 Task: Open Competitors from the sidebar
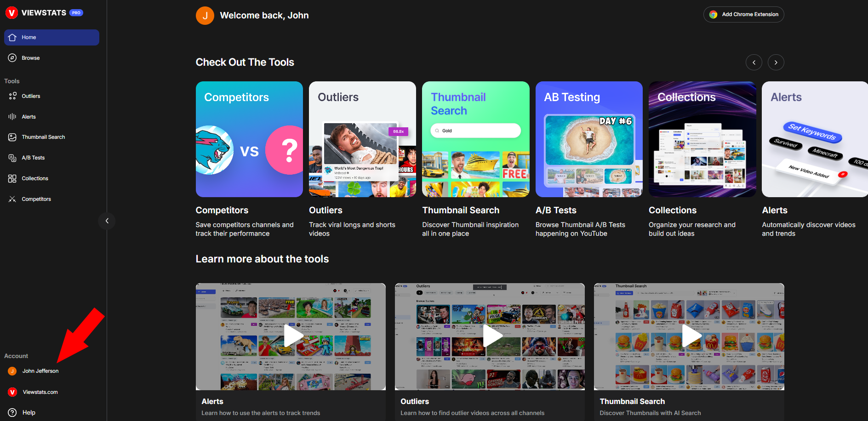point(51,199)
